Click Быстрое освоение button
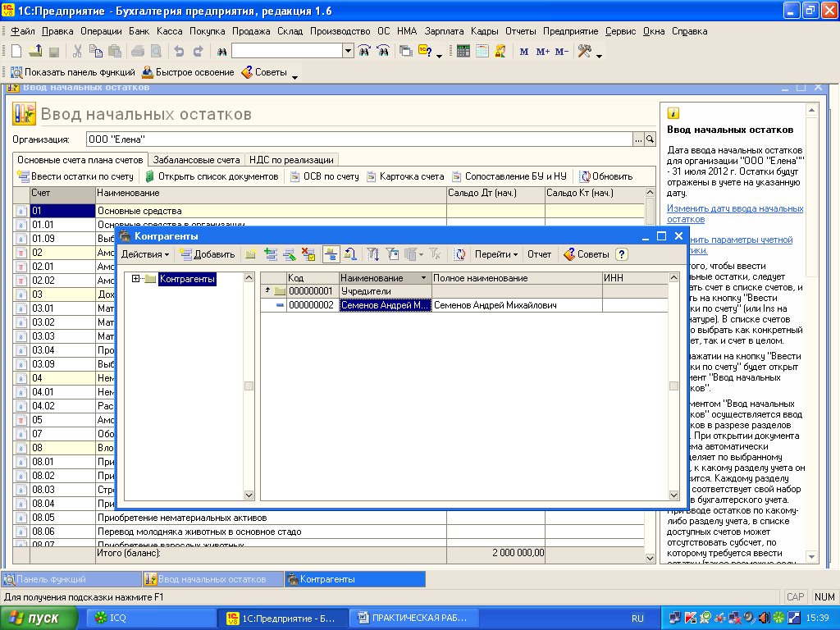The image size is (840, 630). click(x=188, y=72)
